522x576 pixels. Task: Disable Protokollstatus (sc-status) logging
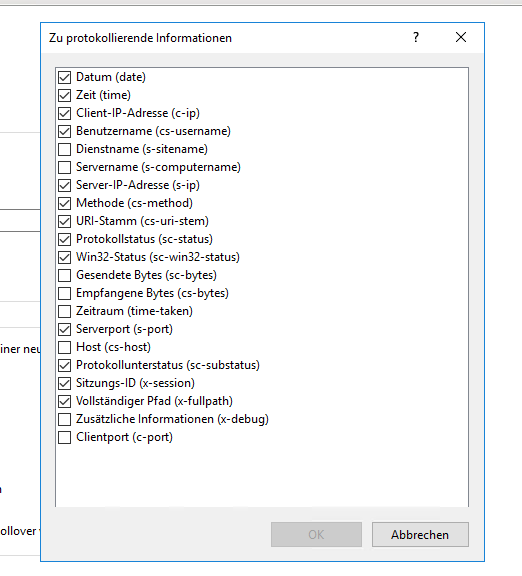65,239
